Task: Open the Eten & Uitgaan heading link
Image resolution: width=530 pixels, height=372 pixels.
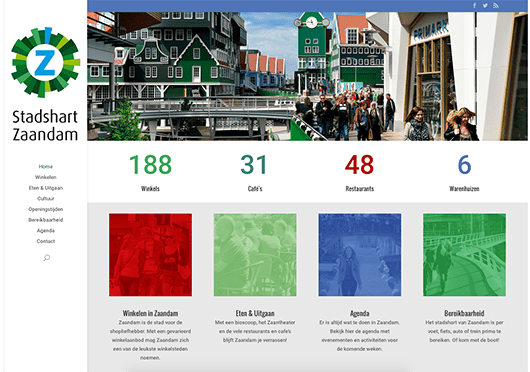Action: point(255,313)
